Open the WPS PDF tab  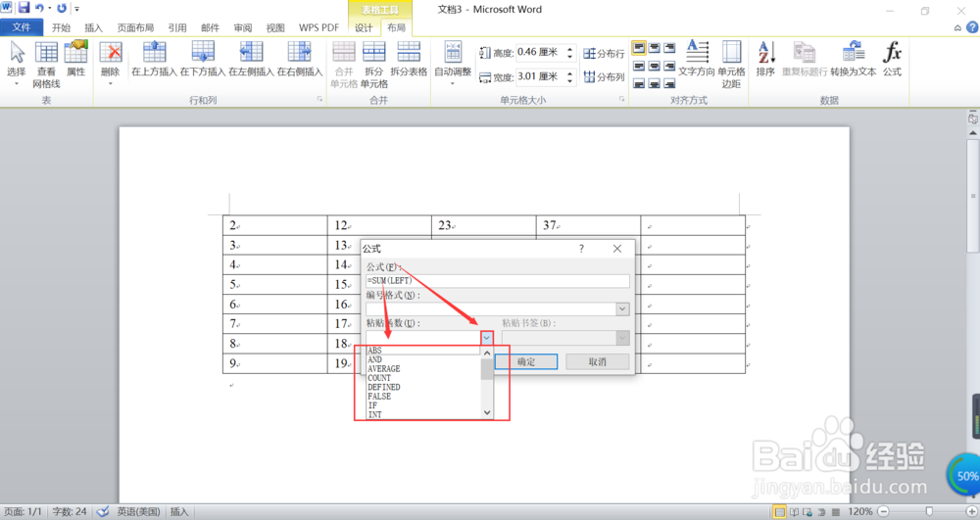[318, 27]
